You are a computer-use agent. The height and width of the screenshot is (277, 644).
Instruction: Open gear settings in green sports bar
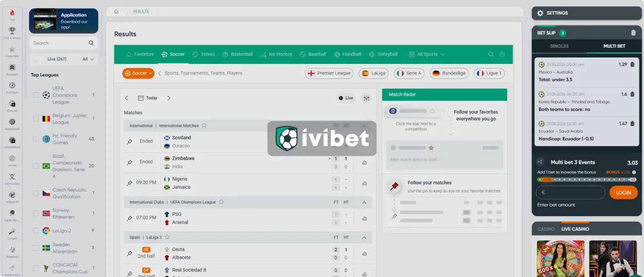pos(502,54)
